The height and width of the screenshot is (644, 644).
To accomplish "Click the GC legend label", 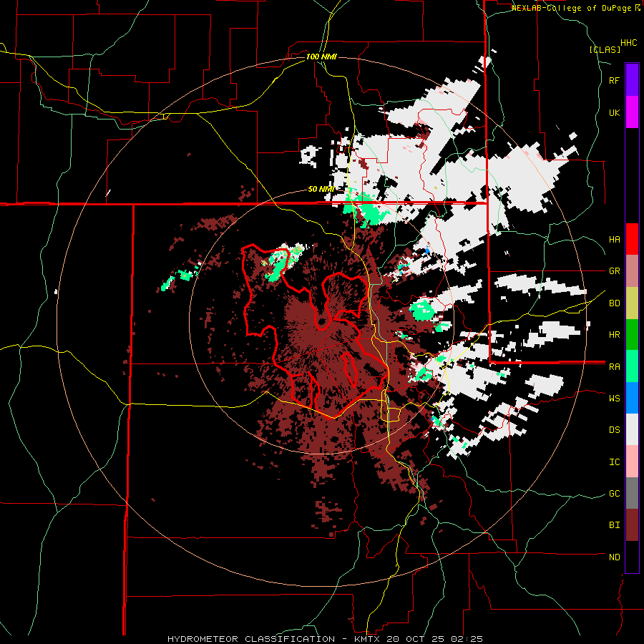I will point(614,494).
